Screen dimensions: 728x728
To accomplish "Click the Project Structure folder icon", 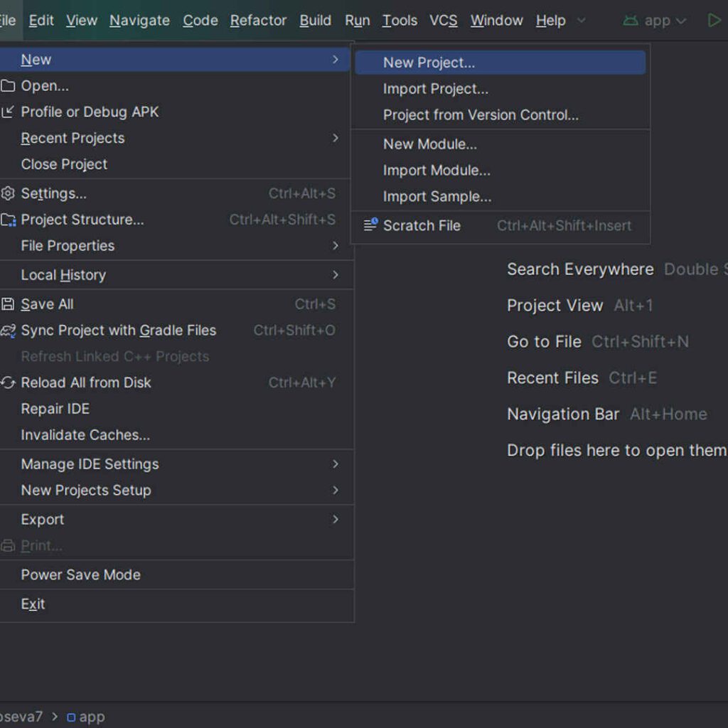I will 8,220.
